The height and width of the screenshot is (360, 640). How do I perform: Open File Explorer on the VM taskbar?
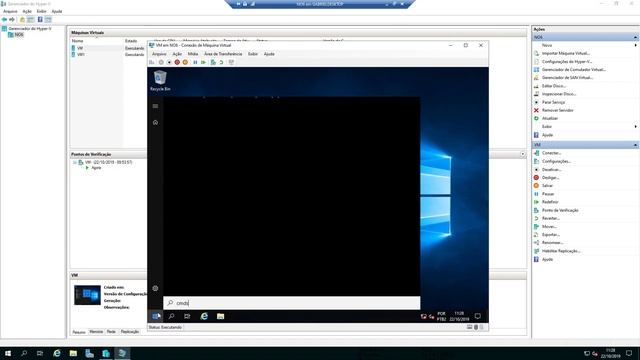coord(220,316)
